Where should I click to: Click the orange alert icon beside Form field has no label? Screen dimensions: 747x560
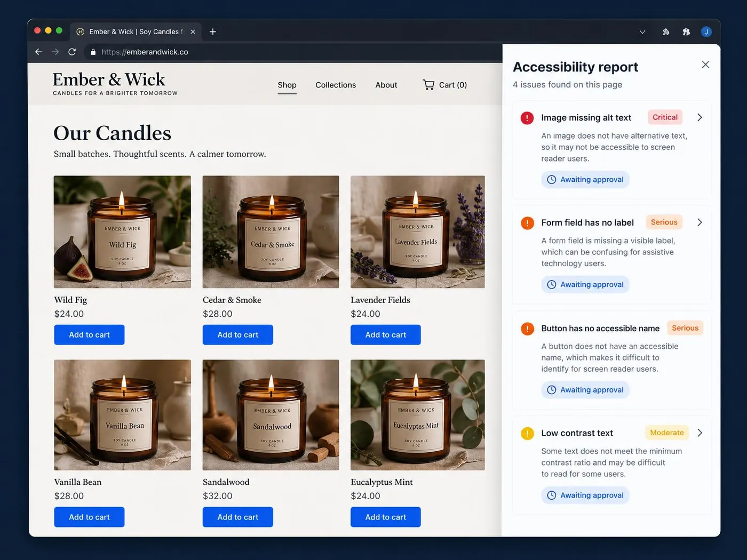coord(527,223)
